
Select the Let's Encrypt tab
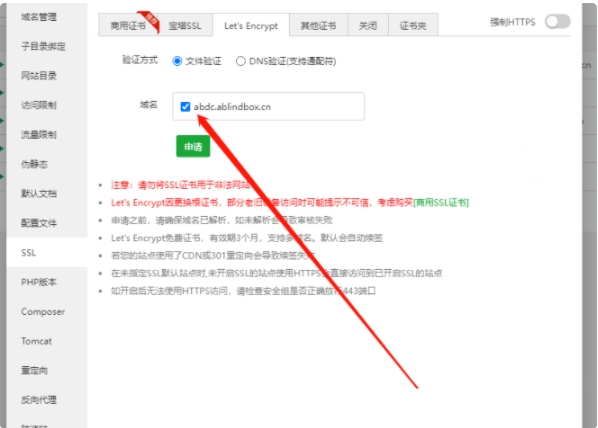pyautogui.click(x=251, y=26)
